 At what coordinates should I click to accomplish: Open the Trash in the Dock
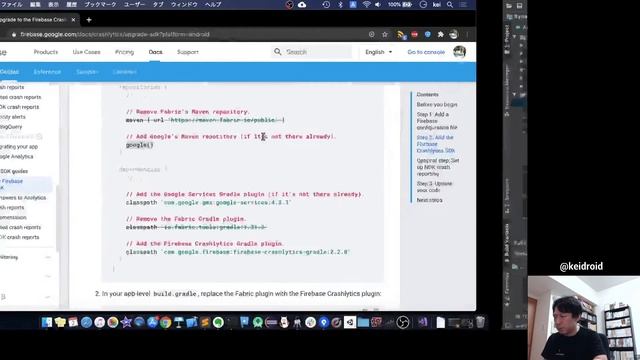coord(480,322)
